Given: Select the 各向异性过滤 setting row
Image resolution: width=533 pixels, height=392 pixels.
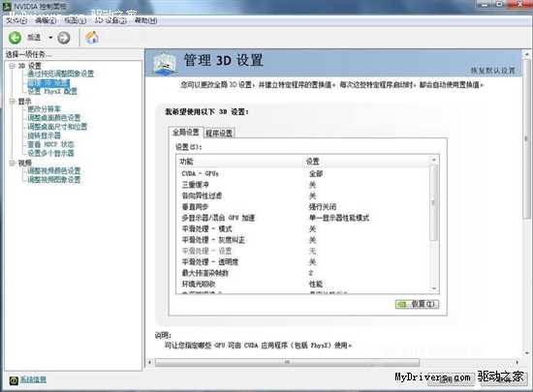Looking at the screenshot, I should (303, 196).
